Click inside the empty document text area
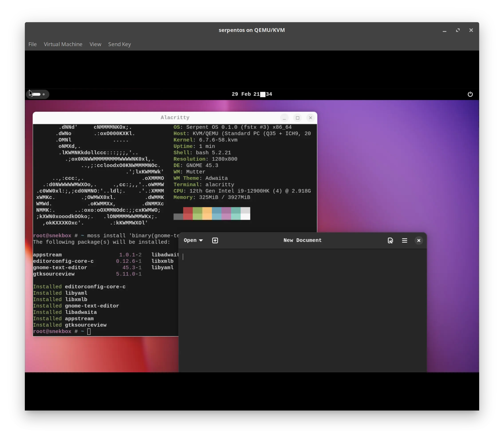This screenshot has width=504, height=438. (x=303, y=310)
